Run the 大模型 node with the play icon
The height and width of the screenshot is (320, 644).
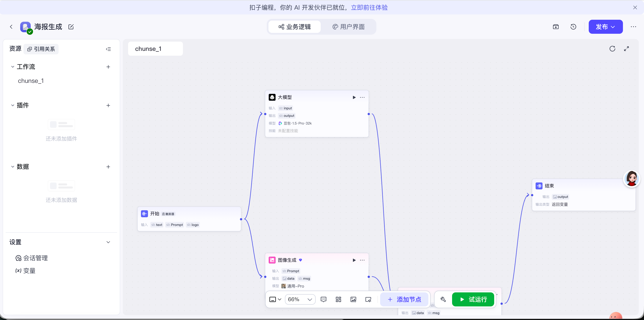tap(354, 97)
